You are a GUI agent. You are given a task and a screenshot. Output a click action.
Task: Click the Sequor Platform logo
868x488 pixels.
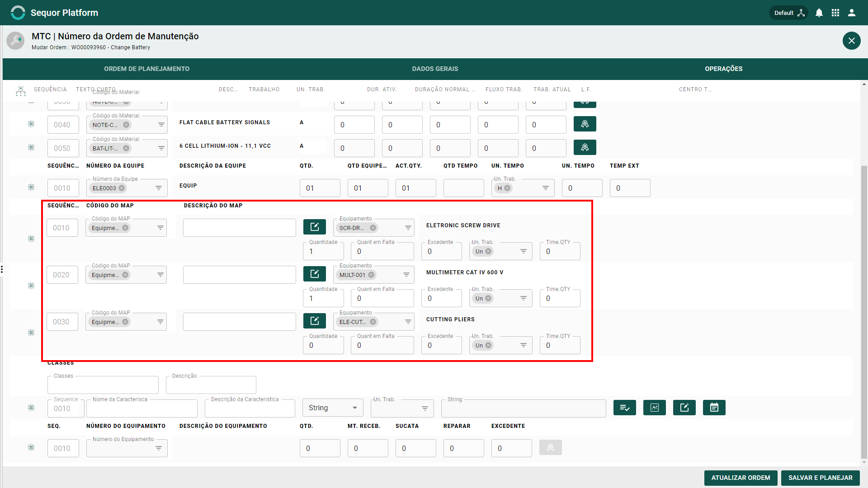click(x=18, y=13)
